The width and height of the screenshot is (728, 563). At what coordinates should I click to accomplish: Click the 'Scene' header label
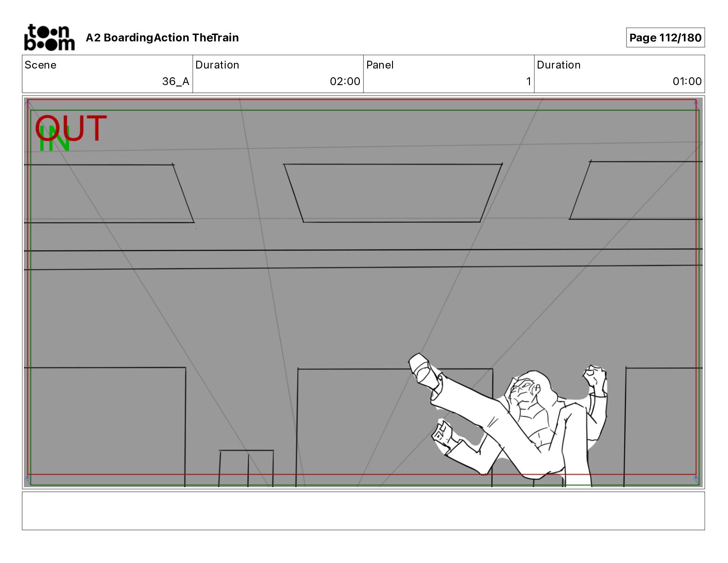pyautogui.click(x=40, y=65)
